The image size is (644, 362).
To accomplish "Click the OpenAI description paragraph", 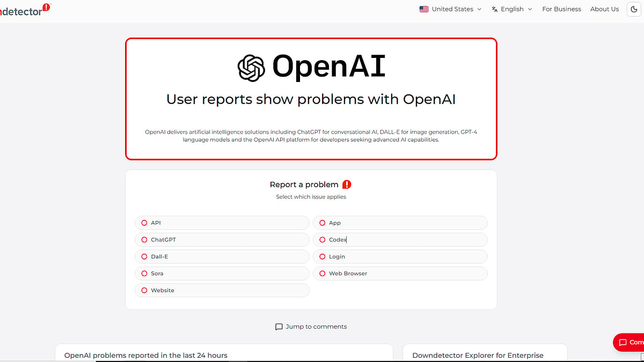I will [311, 136].
